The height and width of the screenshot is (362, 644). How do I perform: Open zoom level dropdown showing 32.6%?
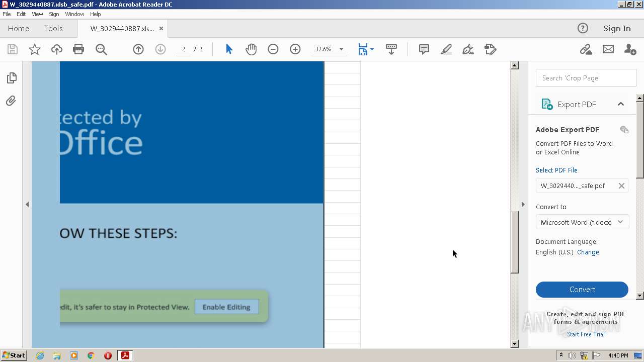pos(341,49)
